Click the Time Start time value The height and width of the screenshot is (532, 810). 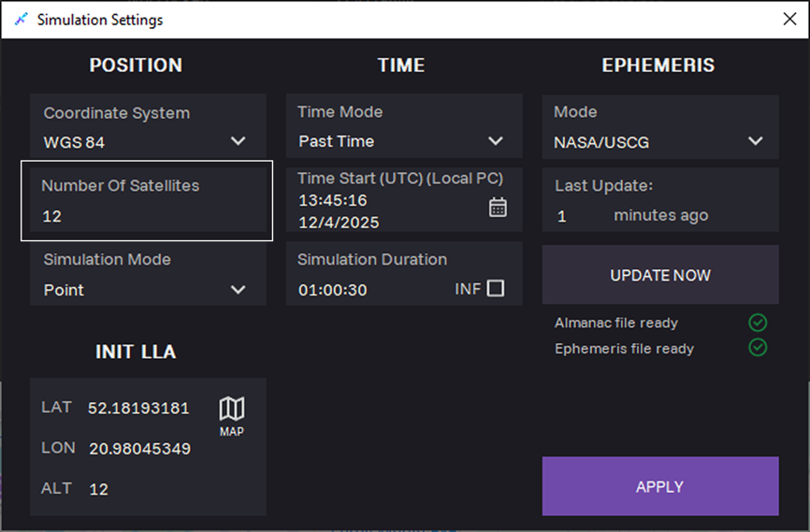tap(333, 200)
